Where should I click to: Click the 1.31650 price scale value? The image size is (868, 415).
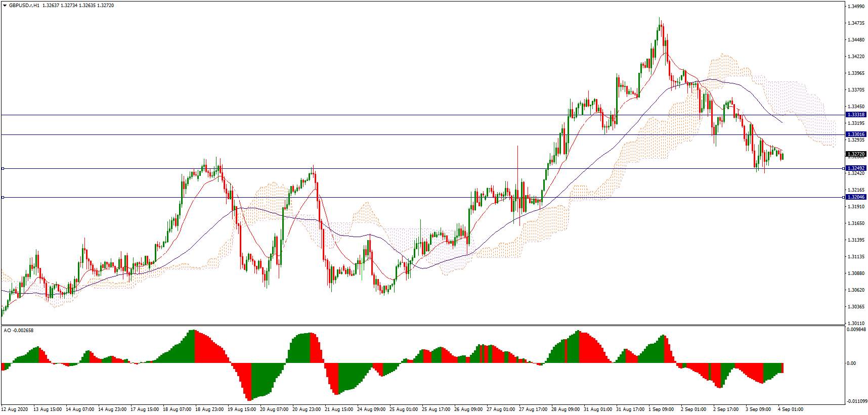[x=856, y=223]
